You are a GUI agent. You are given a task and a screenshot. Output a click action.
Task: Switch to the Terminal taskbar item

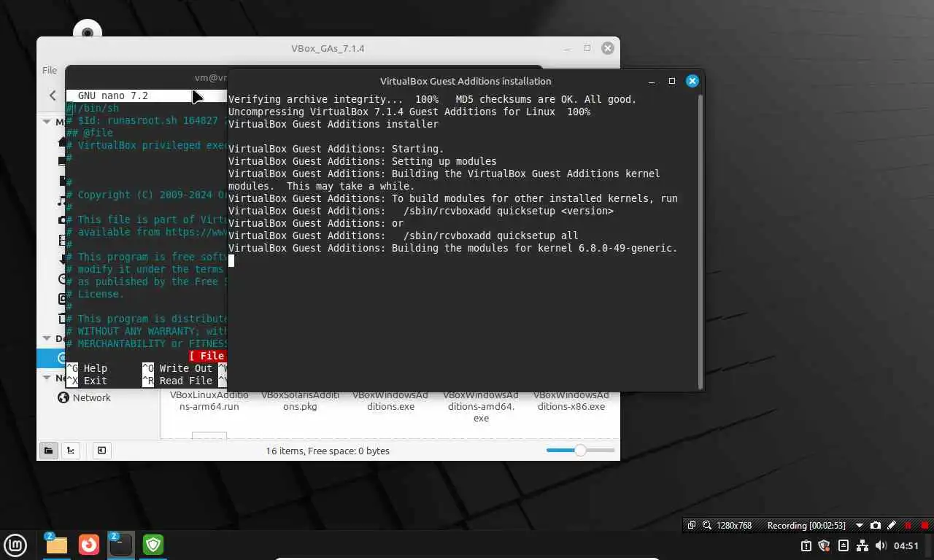[120, 544]
